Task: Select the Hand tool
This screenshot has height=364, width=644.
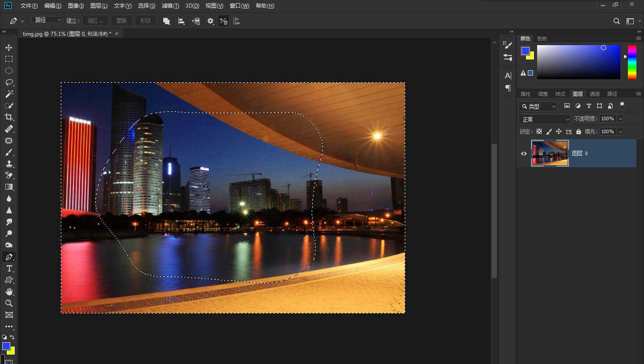Action: (x=8, y=292)
